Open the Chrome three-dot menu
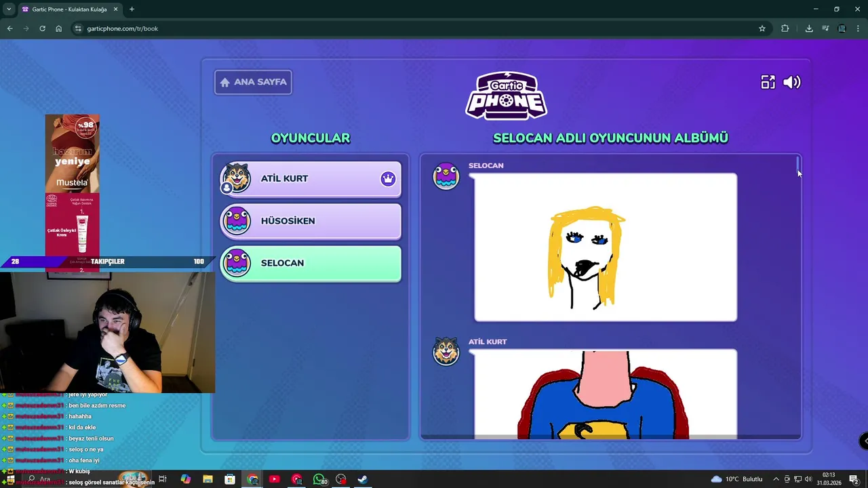 point(859,28)
